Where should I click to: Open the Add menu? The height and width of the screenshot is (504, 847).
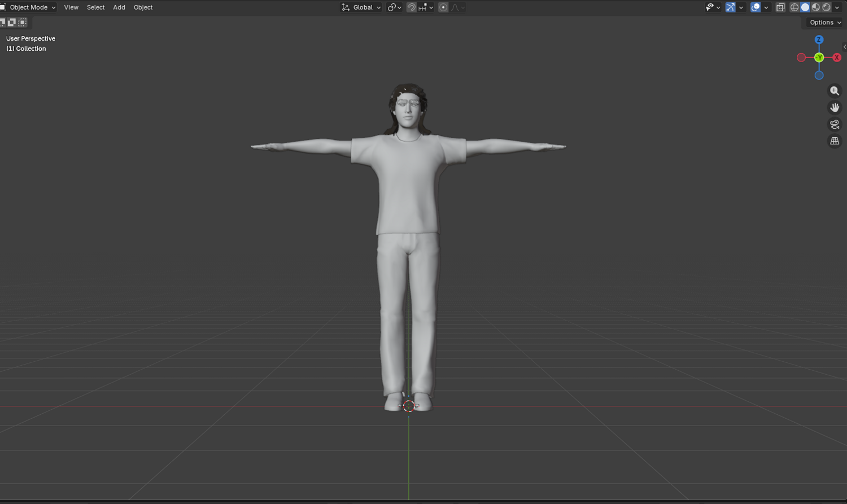[x=119, y=7]
